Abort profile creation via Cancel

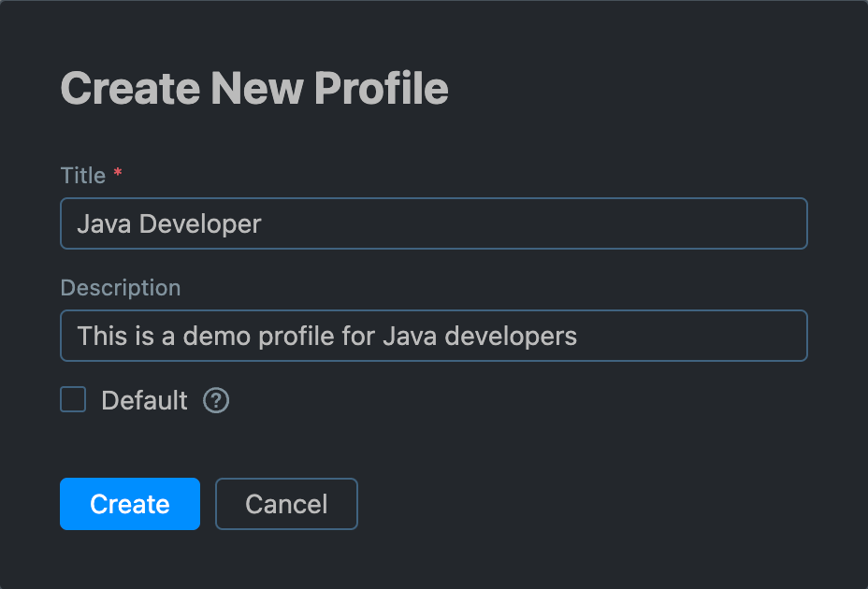286,503
